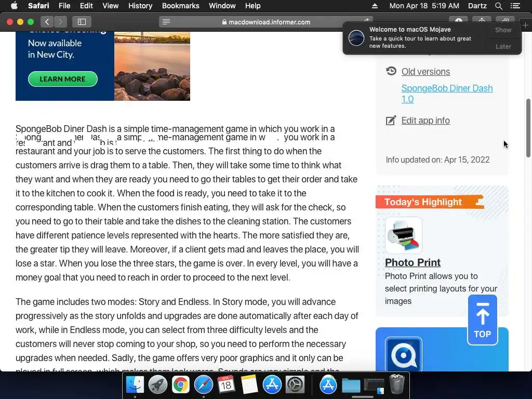Open the Photo Print title link
The height and width of the screenshot is (399, 532).
pyautogui.click(x=413, y=262)
